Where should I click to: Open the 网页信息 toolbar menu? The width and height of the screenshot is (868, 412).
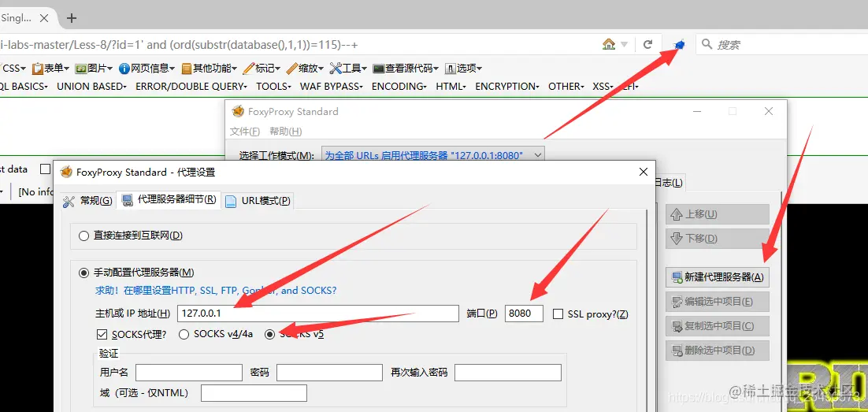[147, 69]
